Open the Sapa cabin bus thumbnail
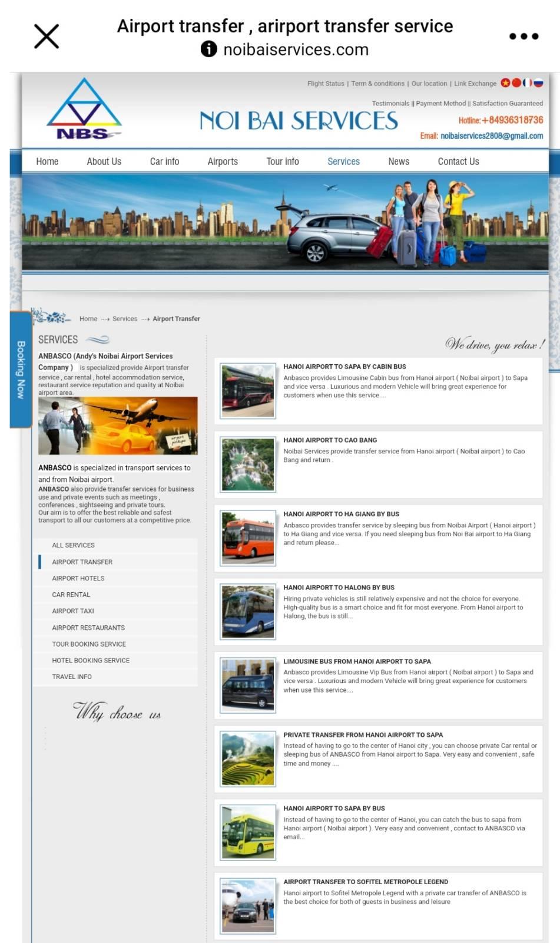This screenshot has height=943, width=560. (x=248, y=391)
